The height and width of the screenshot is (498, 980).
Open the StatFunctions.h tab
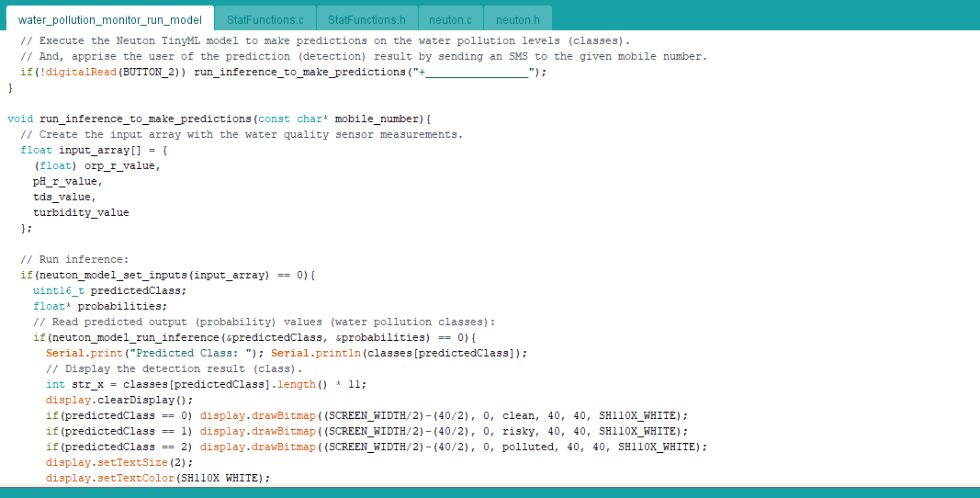(366, 18)
